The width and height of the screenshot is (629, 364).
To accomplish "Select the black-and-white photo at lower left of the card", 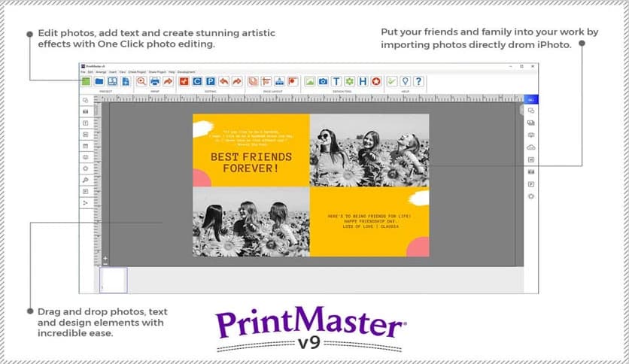I will 251,222.
